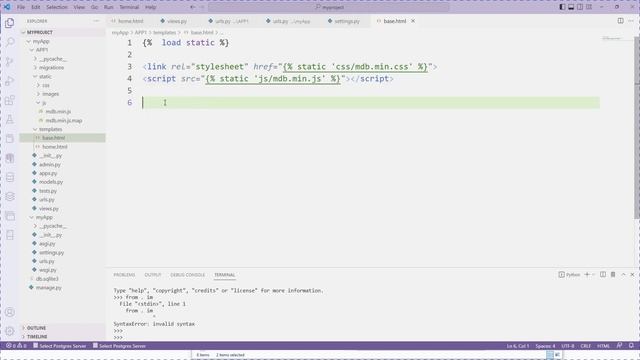Open Explorer Views and More Actions ellipsis
The image size is (640, 360).
click(96, 21)
